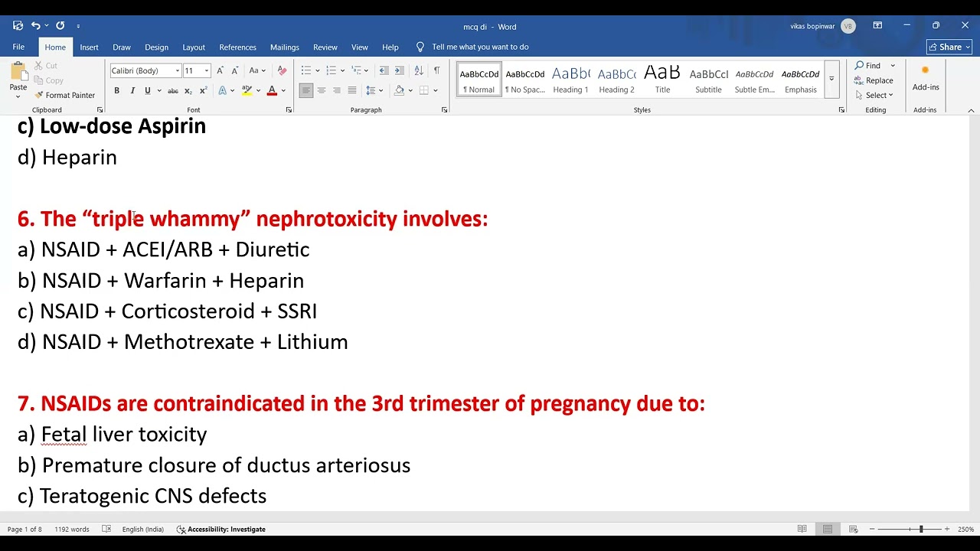Screen dimensions: 980x551
Task: Expand underline style options arrow
Action: pyautogui.click(x=159, y=90)
